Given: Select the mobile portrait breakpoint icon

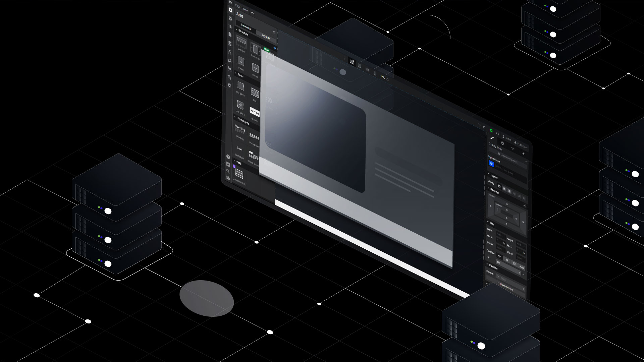Looking at the screenshot, I should 375,73.
